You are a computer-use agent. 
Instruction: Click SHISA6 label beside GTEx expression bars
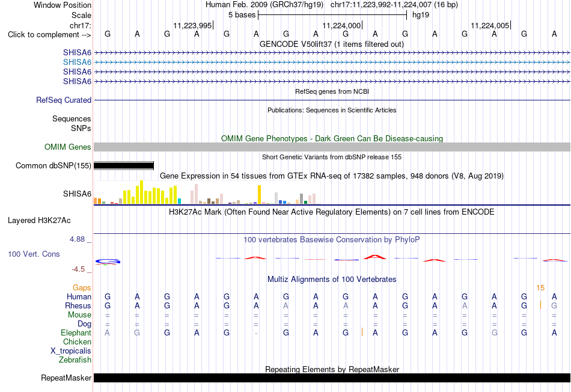coord(77,194)
